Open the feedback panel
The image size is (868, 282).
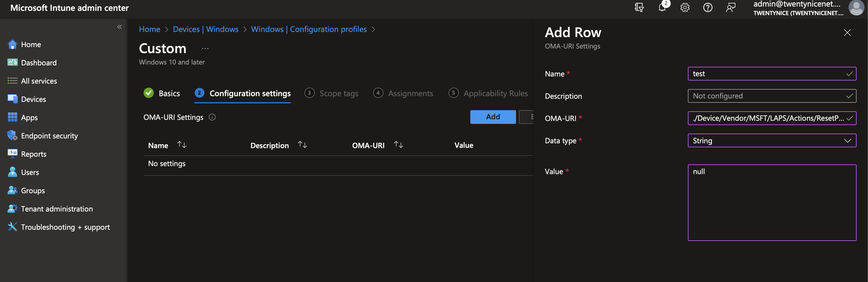pos(730,7)
